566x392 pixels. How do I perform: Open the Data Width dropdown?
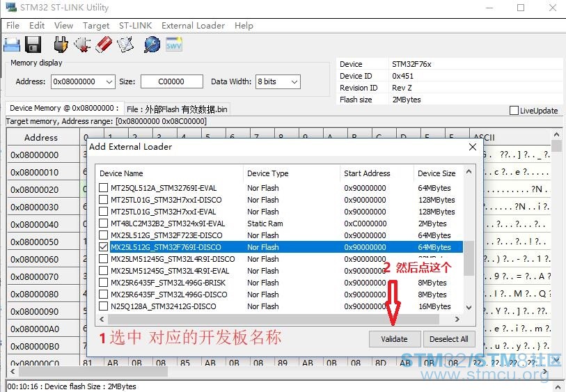(294, 82)
